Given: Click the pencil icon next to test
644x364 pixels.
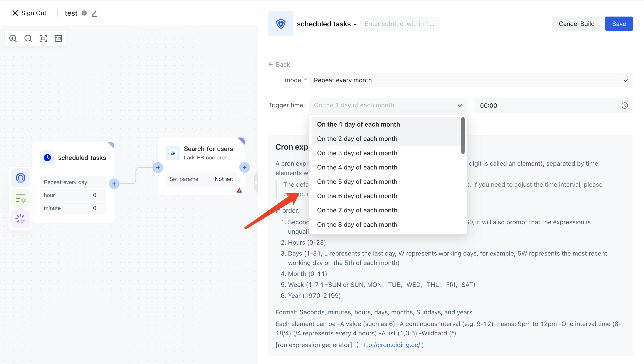Looking at the screenshot, I should coord(94,13).
